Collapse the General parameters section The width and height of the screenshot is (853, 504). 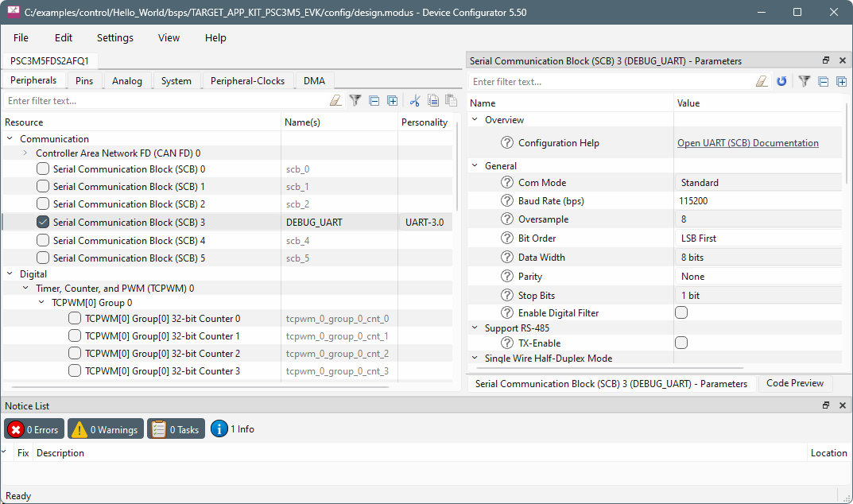(475, 166)
